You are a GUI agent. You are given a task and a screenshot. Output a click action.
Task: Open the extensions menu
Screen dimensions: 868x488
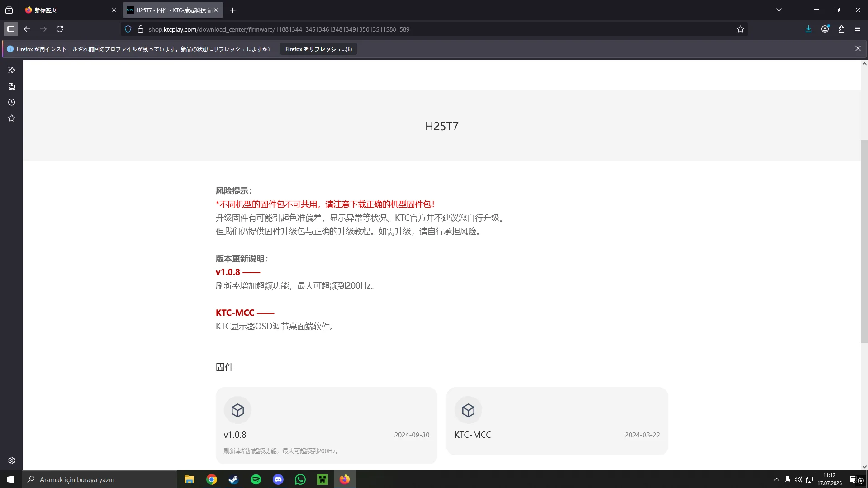click(841, 29)
